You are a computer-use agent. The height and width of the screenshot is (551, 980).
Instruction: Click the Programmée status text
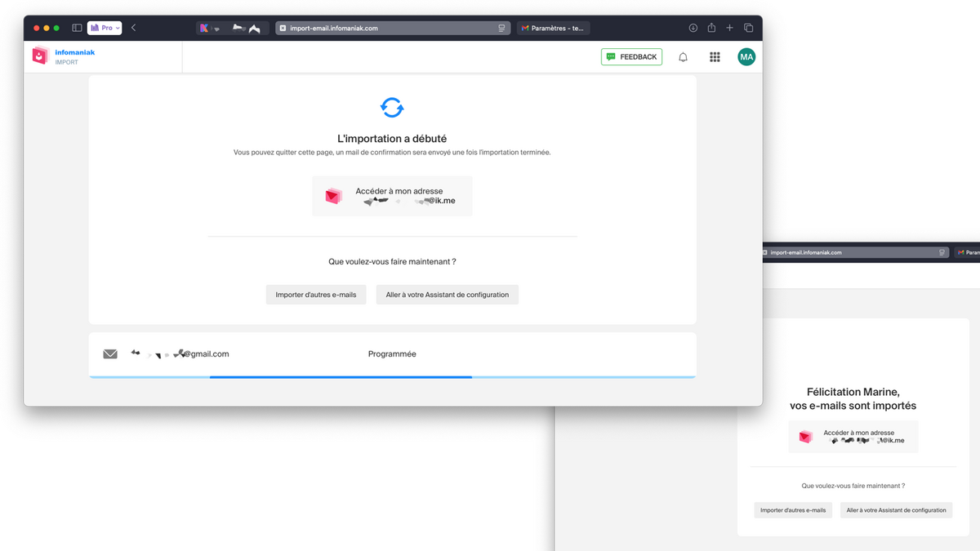coord(392,354)
